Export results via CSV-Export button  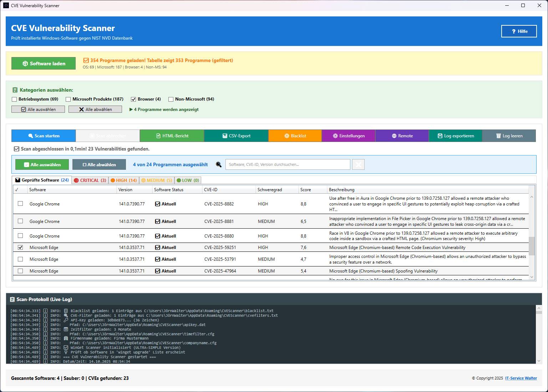coord(236,136)
